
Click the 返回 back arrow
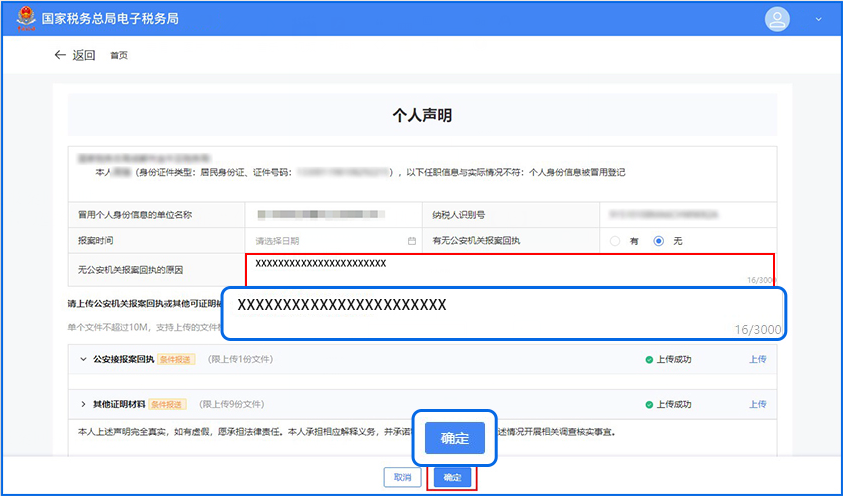click(60, 55)
